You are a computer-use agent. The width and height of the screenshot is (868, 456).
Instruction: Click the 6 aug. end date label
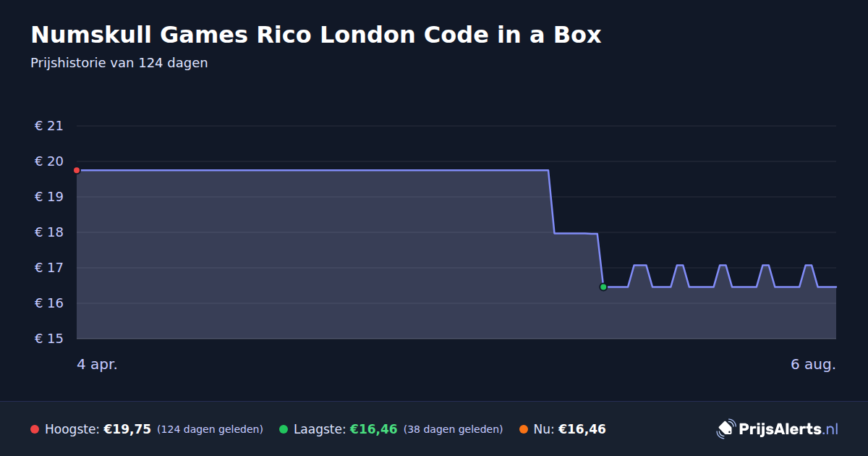click(813, 364)
